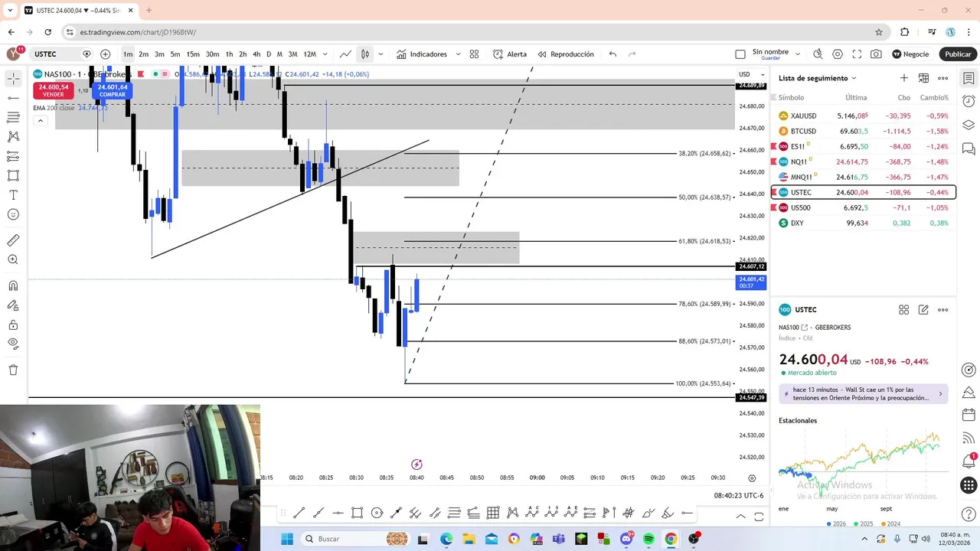The image size is (980, 551).
Task: Add a symbol to the watchlist with plus icon
Action: tap(904, 78)
